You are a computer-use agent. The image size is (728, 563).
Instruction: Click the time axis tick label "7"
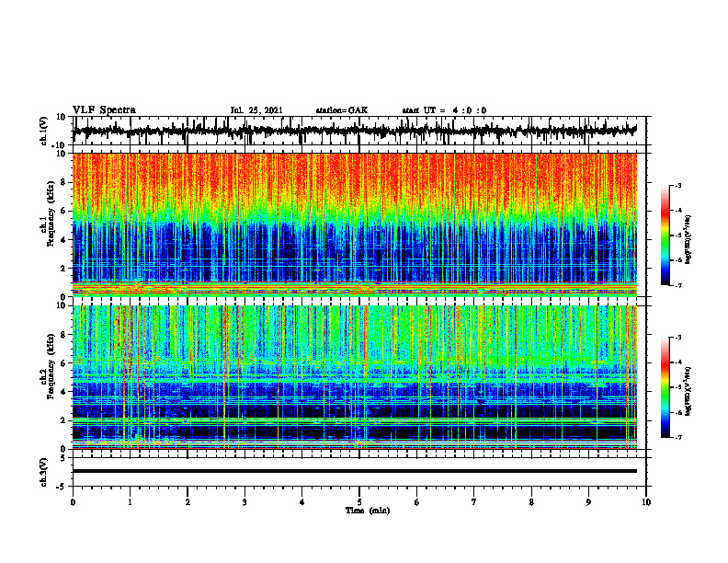[x=474, y=502]
